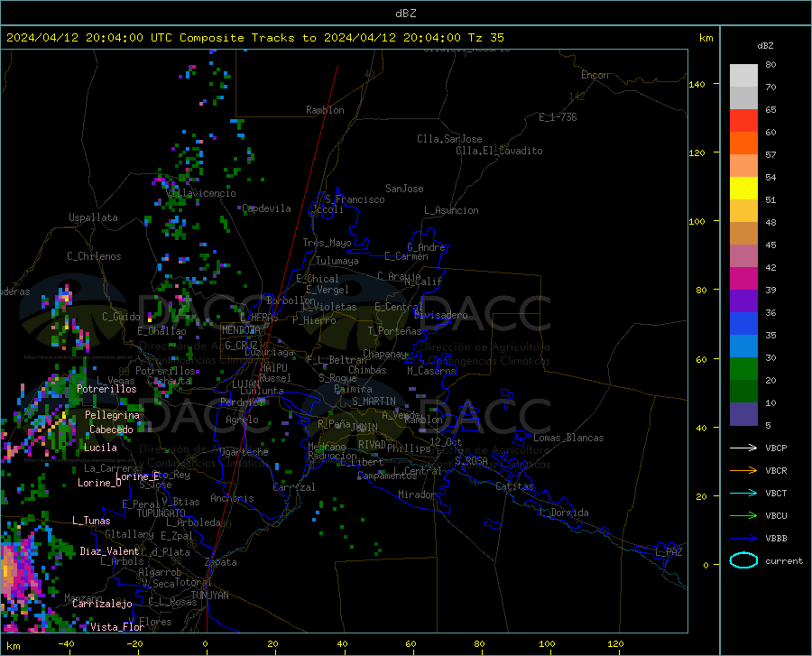Click the Potrerillos white label
The height and width of the screenshot is (656, 812).
106,389
